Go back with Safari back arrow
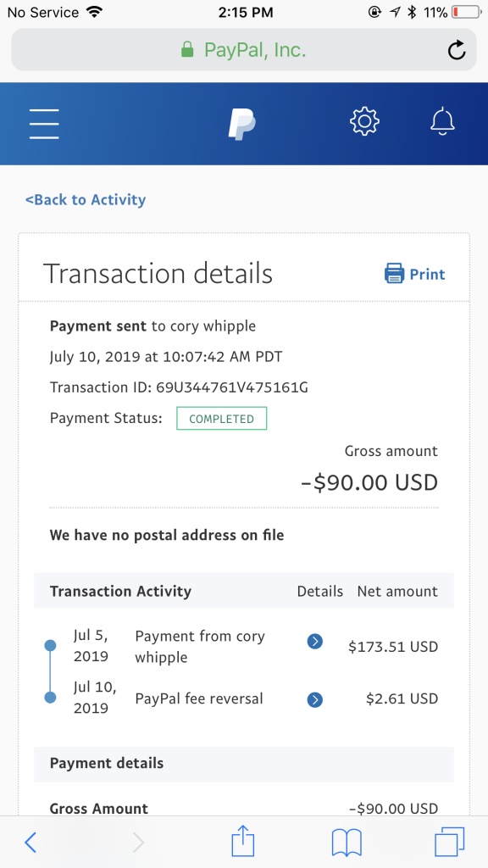Image resolution: width=488 pixels, height=868 pixels. pos(31,843)
